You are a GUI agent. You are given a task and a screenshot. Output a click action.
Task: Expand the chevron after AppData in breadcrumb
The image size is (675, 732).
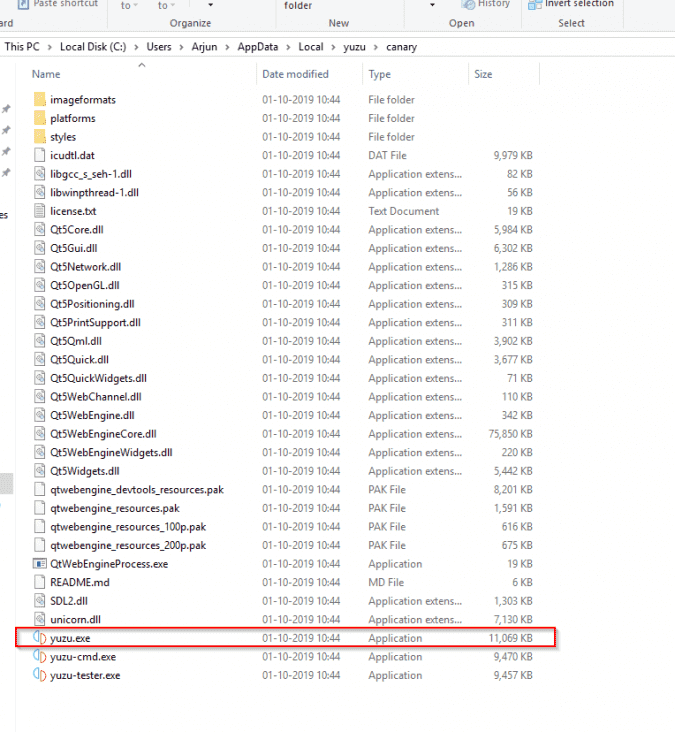pyautogui.click(x=288, y=47)
